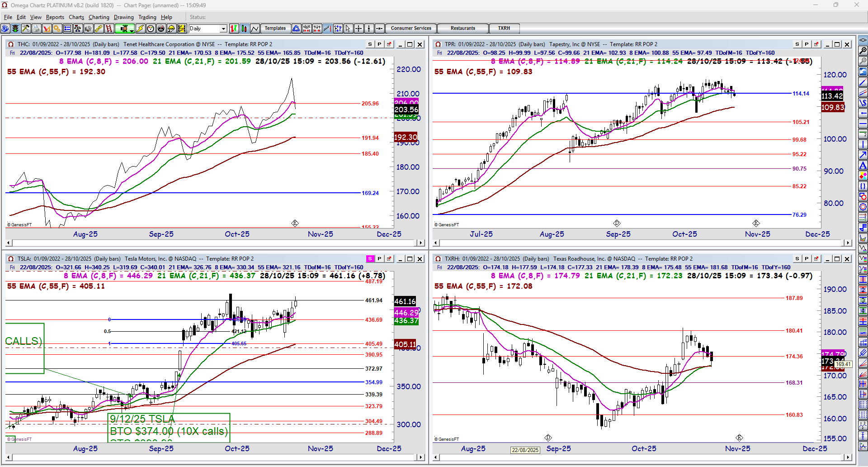Open the Help menu
Screen dimensions: 868x467
point(166,17)
